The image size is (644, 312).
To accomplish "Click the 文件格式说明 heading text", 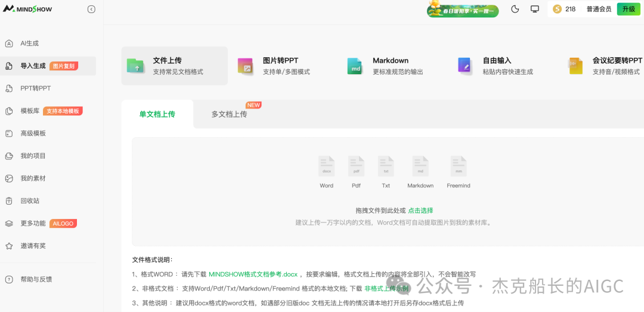I will (153, 260).
